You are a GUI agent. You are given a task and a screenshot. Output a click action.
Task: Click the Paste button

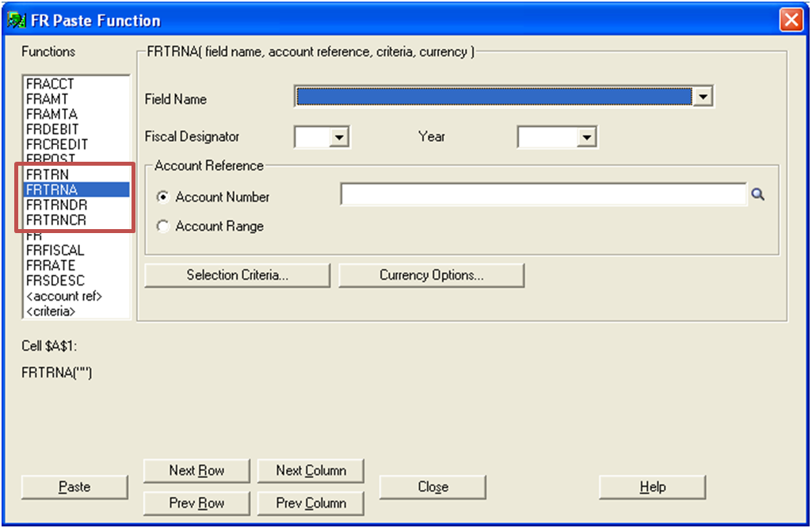click(74, 487)
